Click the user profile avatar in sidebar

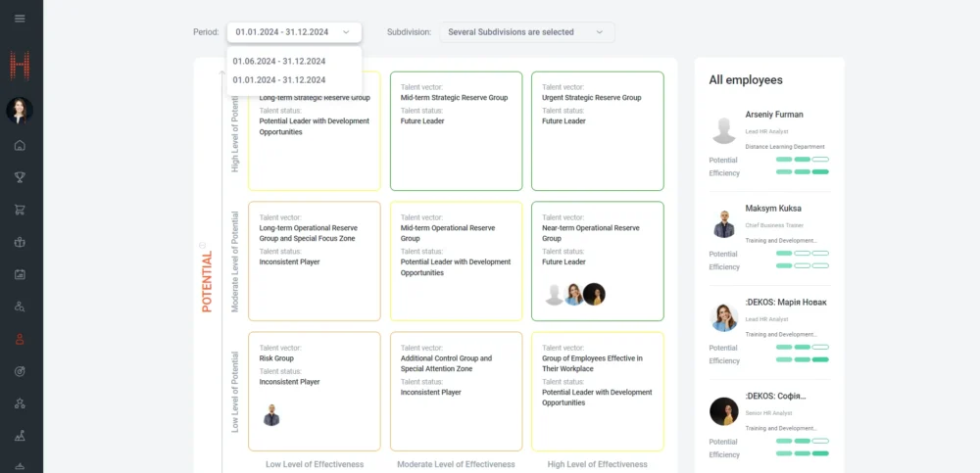tap(21, 110)
